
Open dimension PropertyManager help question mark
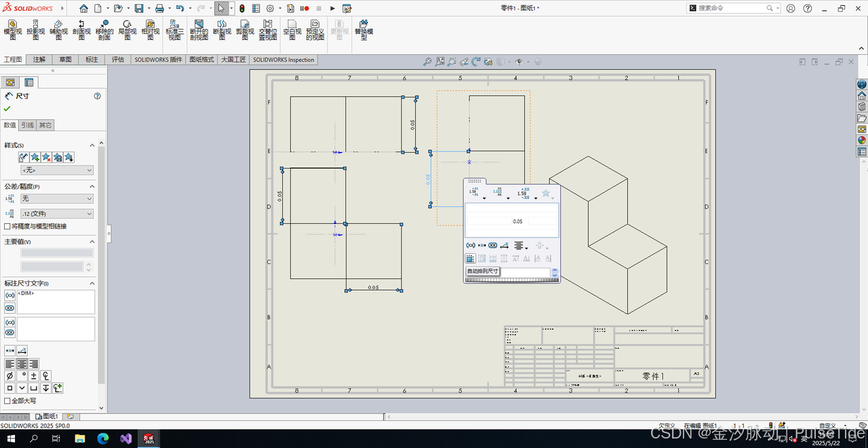tap(97, 96)
